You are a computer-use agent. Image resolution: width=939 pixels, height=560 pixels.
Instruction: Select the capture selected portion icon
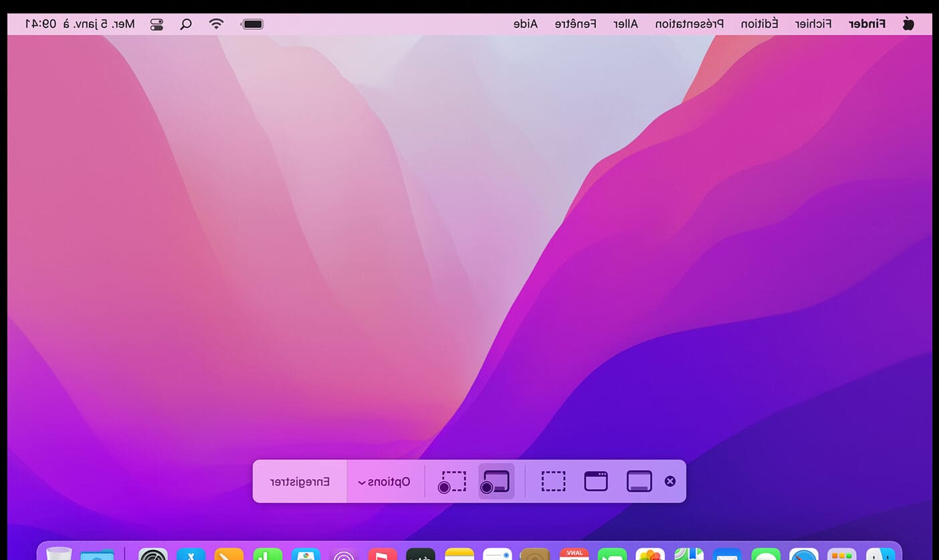[553, 481]
